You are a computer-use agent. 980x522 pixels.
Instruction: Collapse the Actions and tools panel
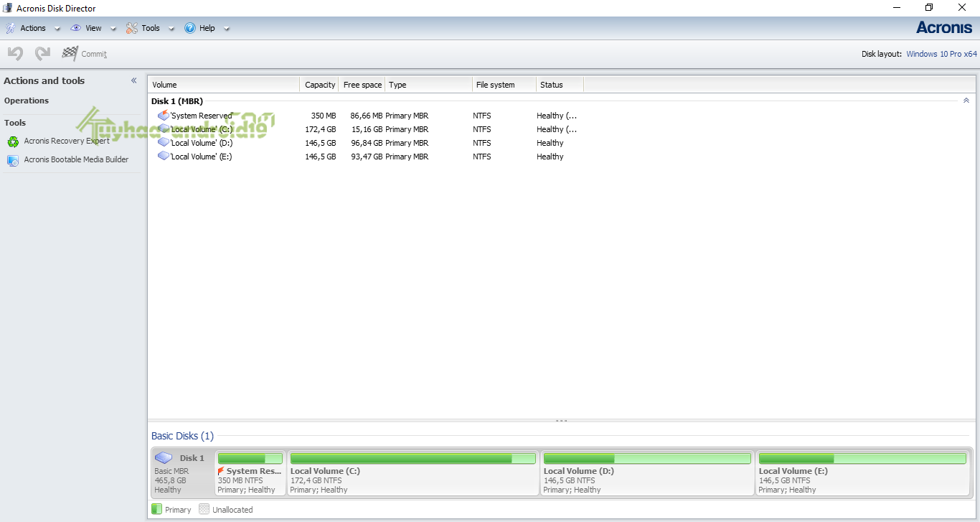133,80
